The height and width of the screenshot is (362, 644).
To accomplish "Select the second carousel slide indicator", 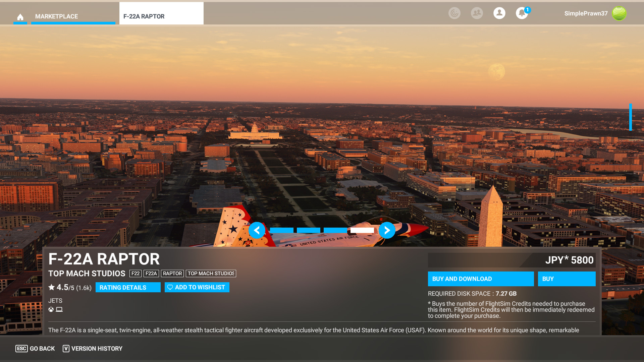I will coord(309,230).
